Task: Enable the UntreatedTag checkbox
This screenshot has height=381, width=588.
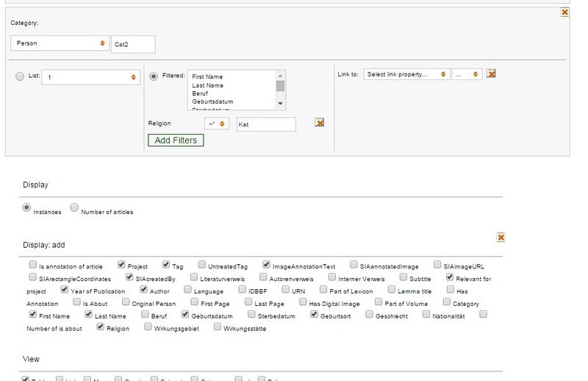Action: pos(201,265)
